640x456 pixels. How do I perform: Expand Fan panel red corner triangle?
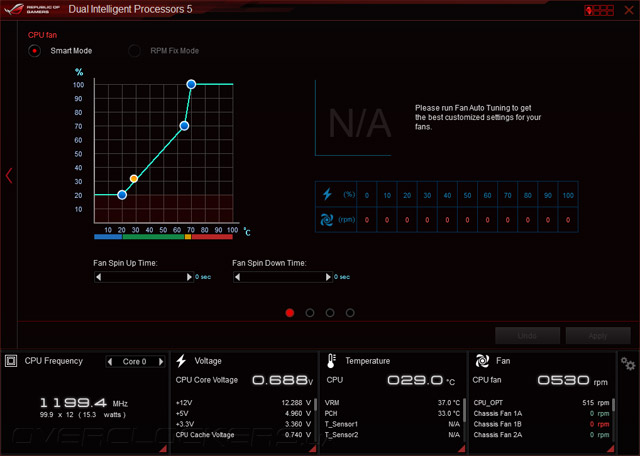[x=611, y=449]
